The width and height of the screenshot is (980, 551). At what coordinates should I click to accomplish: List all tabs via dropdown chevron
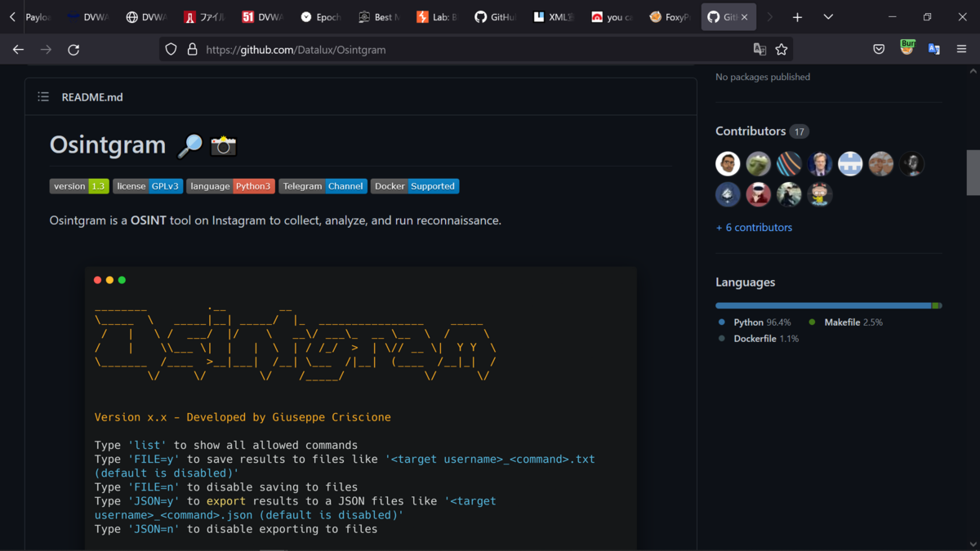pyautogui.click(x=828, y=17)
